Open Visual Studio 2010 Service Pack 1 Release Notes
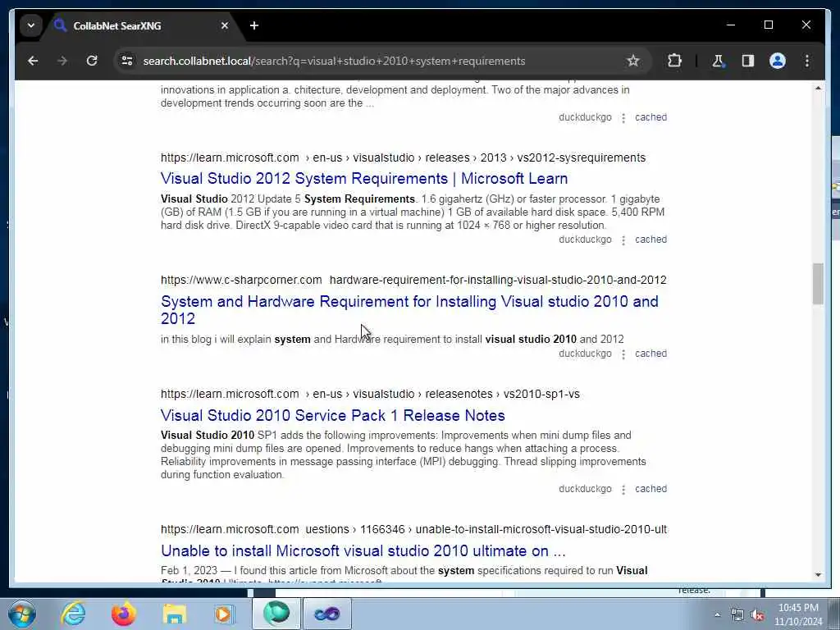 333,415
